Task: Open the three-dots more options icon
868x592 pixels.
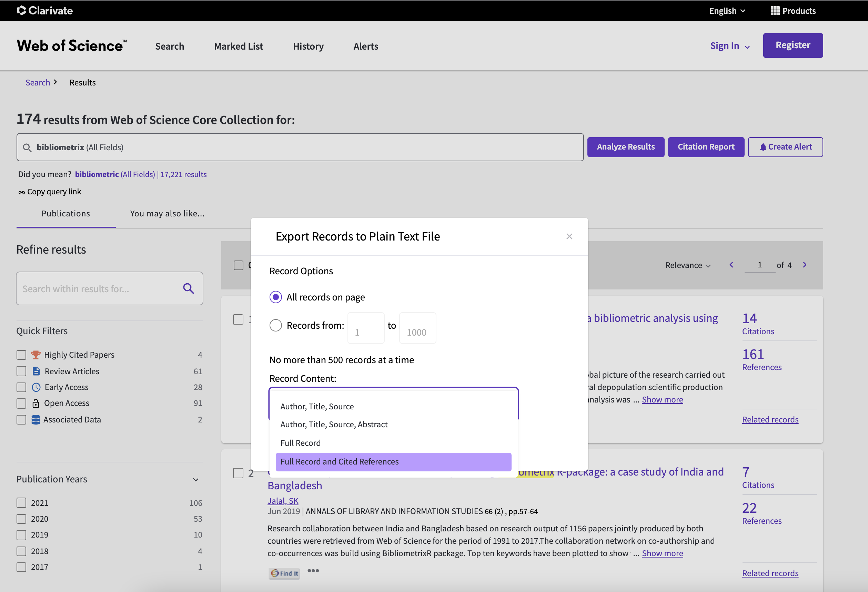Action: tap(313, 570)
